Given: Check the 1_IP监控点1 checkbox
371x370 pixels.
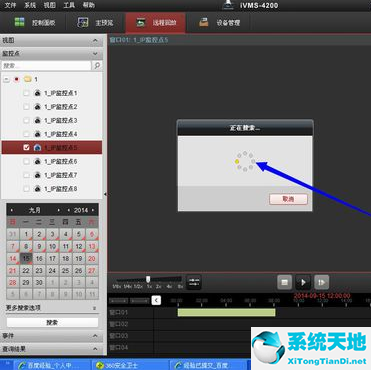Looking at the screenshot, I should tap(26, 93).
